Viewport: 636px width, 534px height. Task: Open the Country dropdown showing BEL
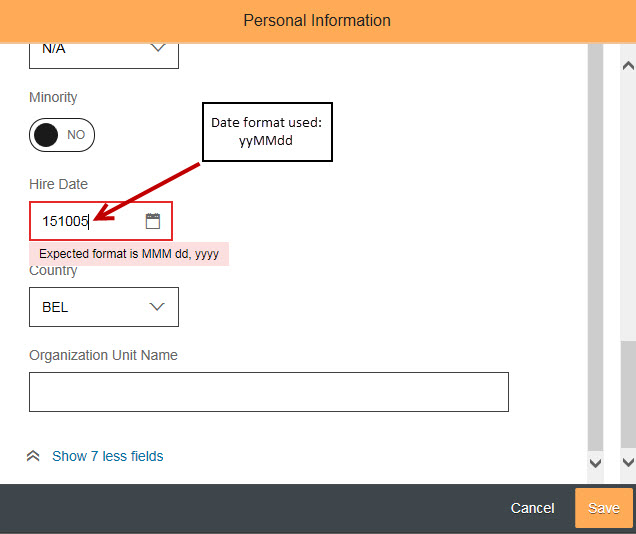coord(104,307)
